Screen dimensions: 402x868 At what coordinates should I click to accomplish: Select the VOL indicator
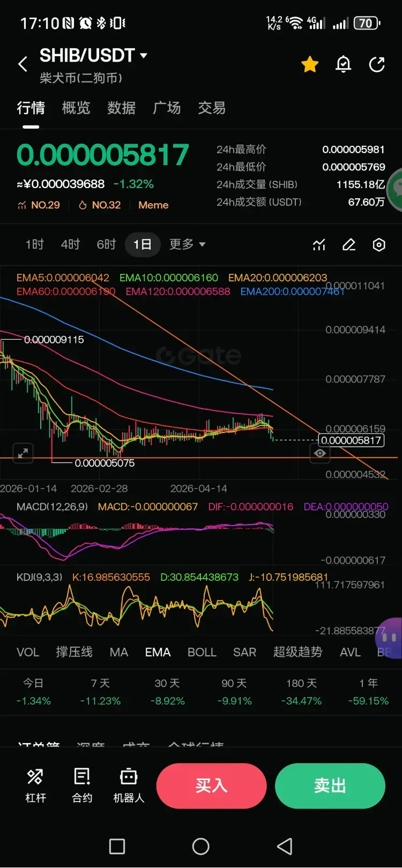(x=28, y=652)
